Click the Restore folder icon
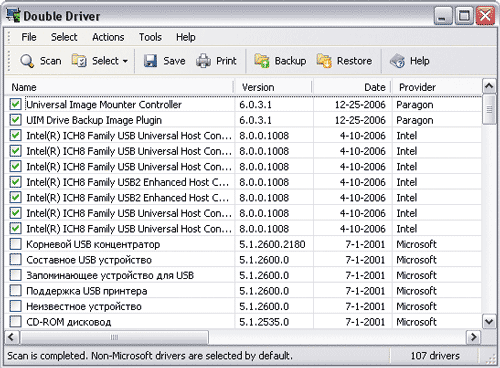Image resolution: width=500 pixels, height=368 pixels. 324,61
